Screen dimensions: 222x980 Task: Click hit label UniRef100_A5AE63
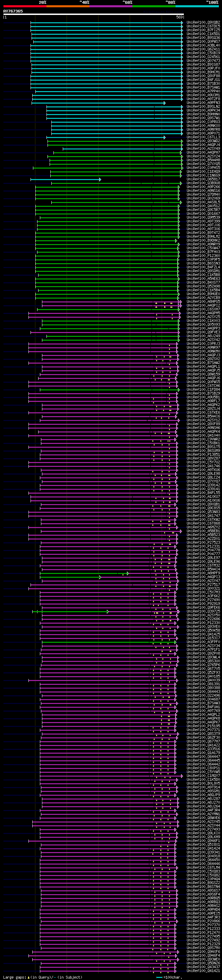tap(203, 278)
